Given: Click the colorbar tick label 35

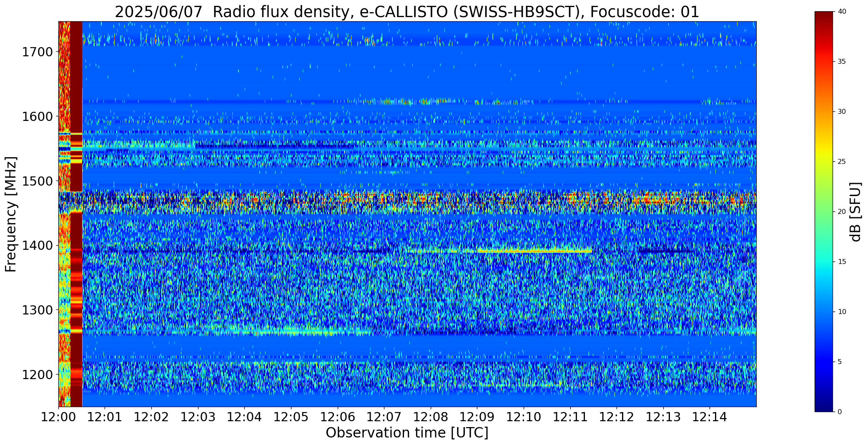Looking at the screenshot, I should pos(842,62).
